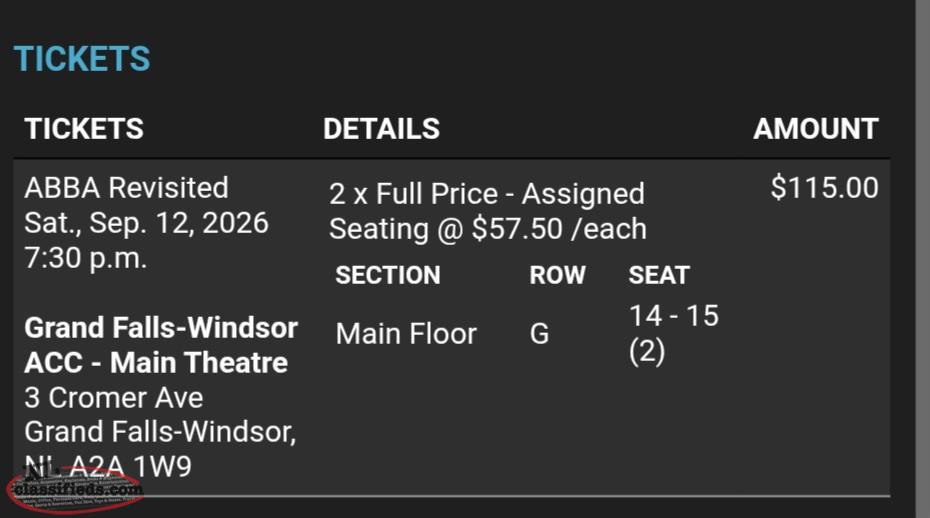Select the TICKETS column header

coord(84,129)
